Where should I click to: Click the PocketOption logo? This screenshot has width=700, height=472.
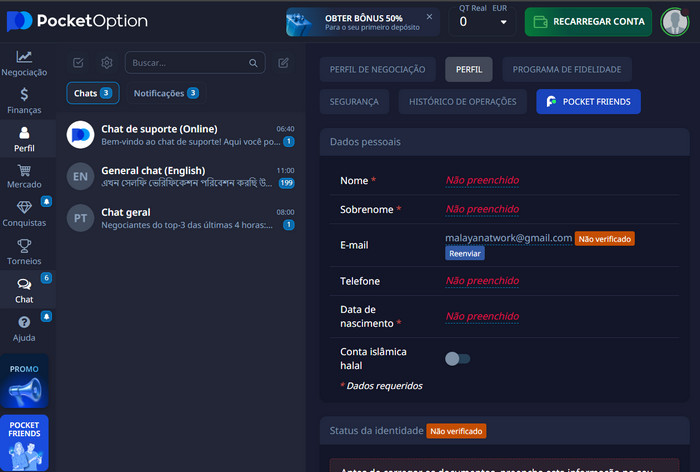coord(77,21)
